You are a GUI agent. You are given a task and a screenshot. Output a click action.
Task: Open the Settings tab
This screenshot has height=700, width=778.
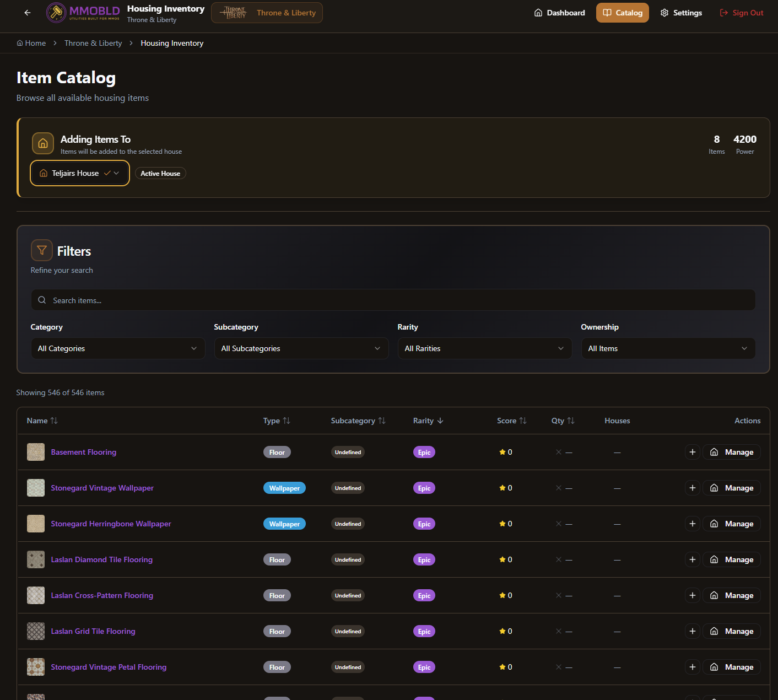681,13
